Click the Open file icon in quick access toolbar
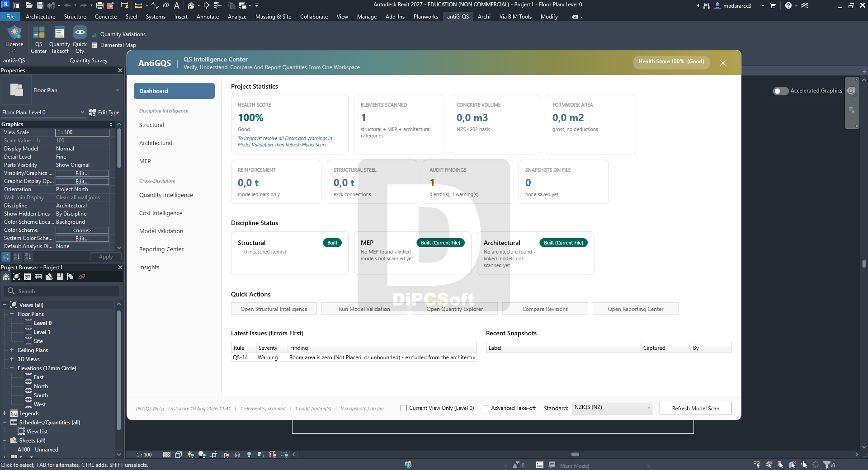 point(29,5)
